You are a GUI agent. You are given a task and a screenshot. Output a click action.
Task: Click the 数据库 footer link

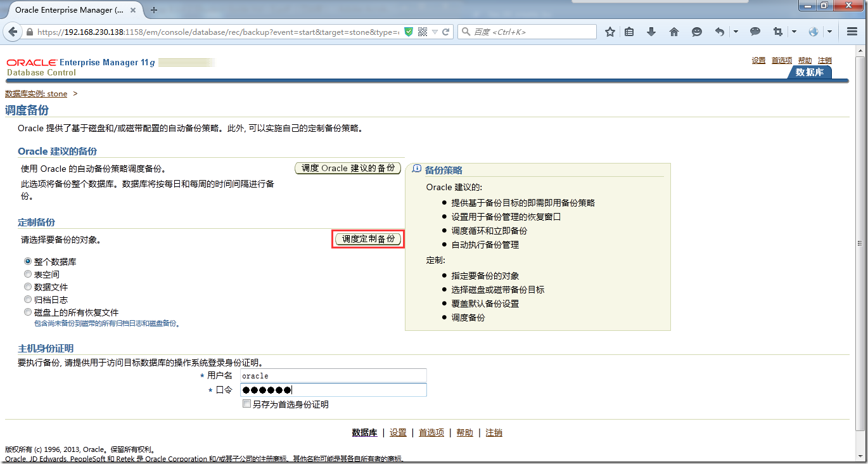[364, 432]
